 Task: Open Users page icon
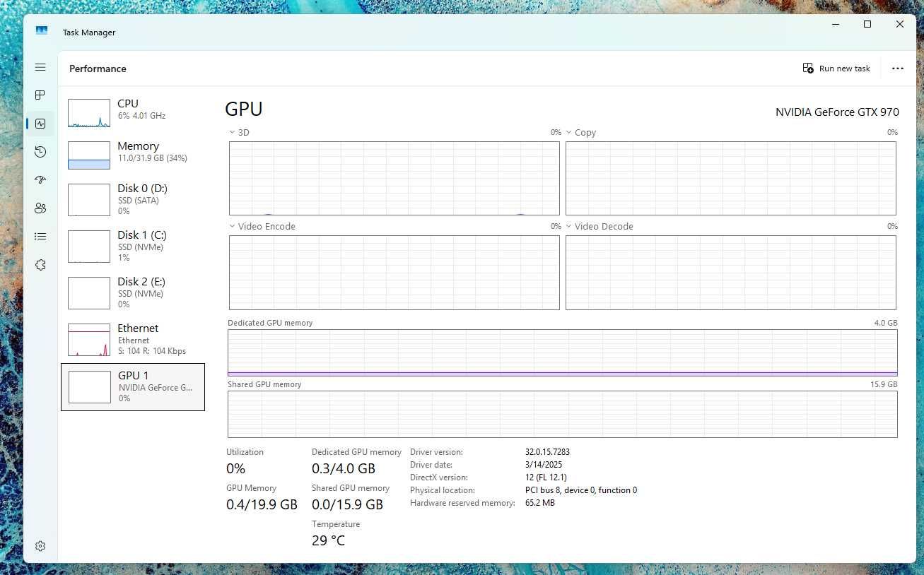tap(40, 208)
